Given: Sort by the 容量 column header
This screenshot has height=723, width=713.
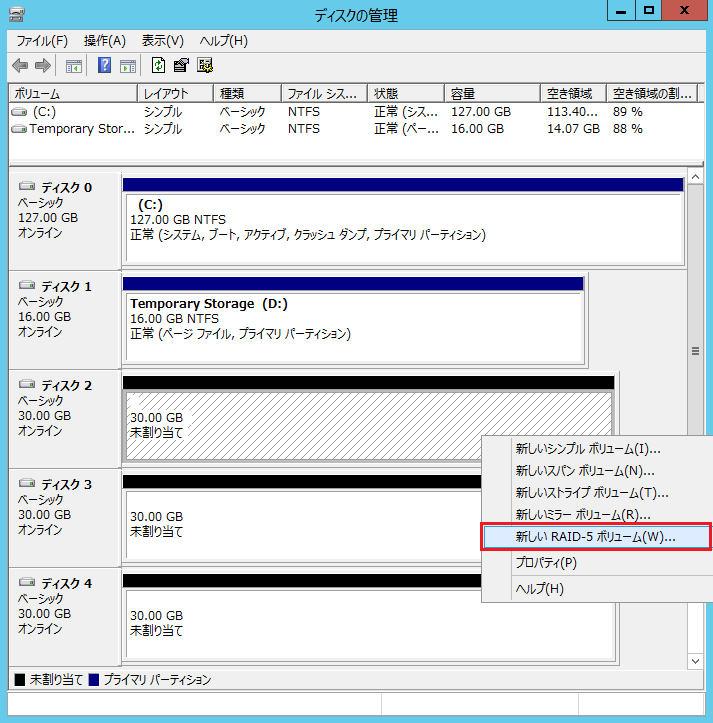Looking at the screenshot, I should [x=493, y=94].
